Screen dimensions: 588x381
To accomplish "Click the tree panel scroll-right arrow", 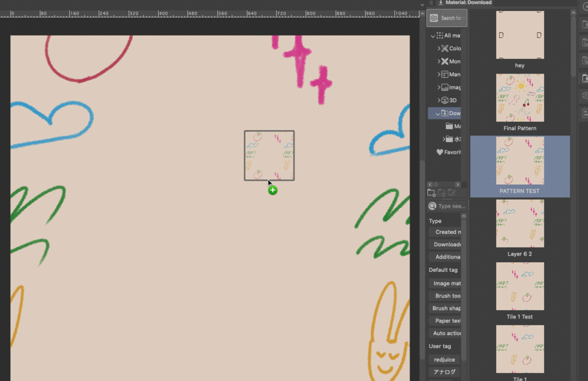I will point(458,184).
